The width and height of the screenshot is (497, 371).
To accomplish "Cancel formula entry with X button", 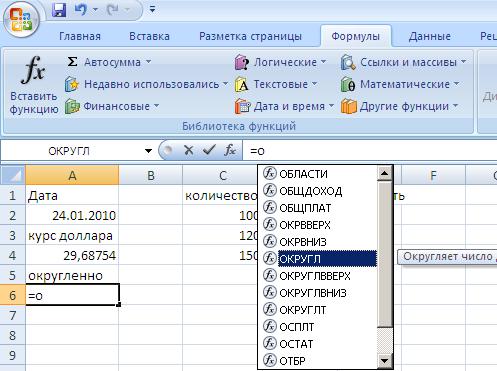I will [x=188, y=151].
